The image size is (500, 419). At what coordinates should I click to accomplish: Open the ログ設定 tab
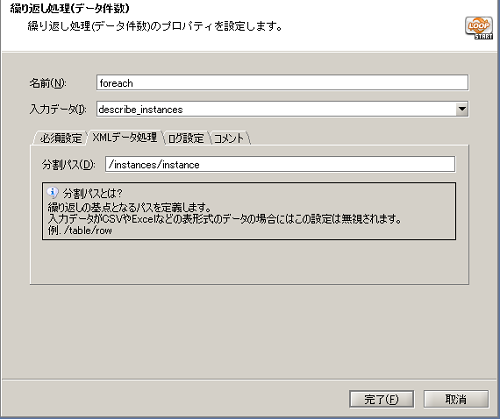186,138
